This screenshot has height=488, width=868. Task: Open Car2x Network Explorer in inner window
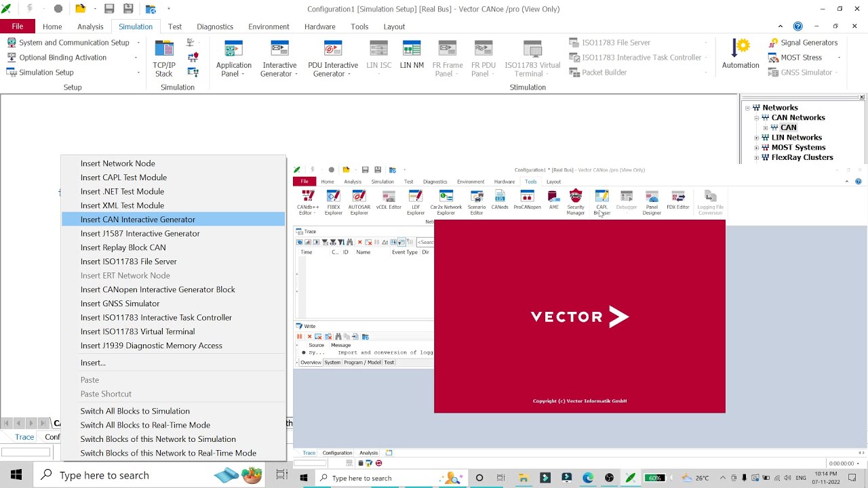[x=446, y=203]
